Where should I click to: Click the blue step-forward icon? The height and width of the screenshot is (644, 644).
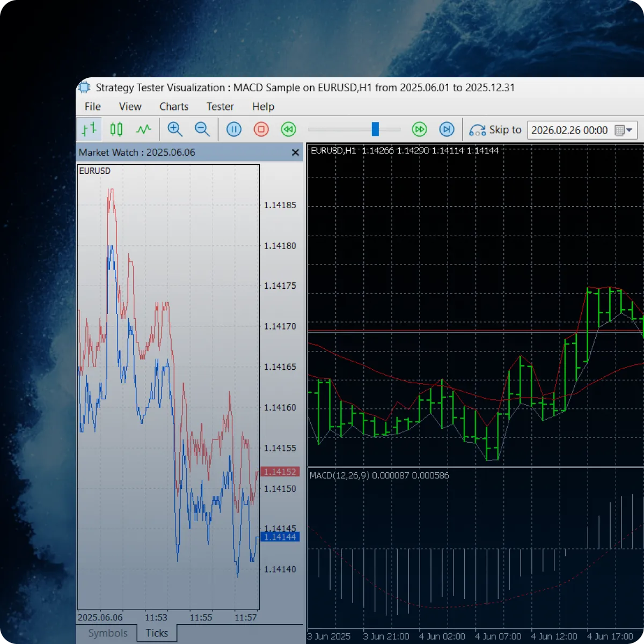point(447,129)
